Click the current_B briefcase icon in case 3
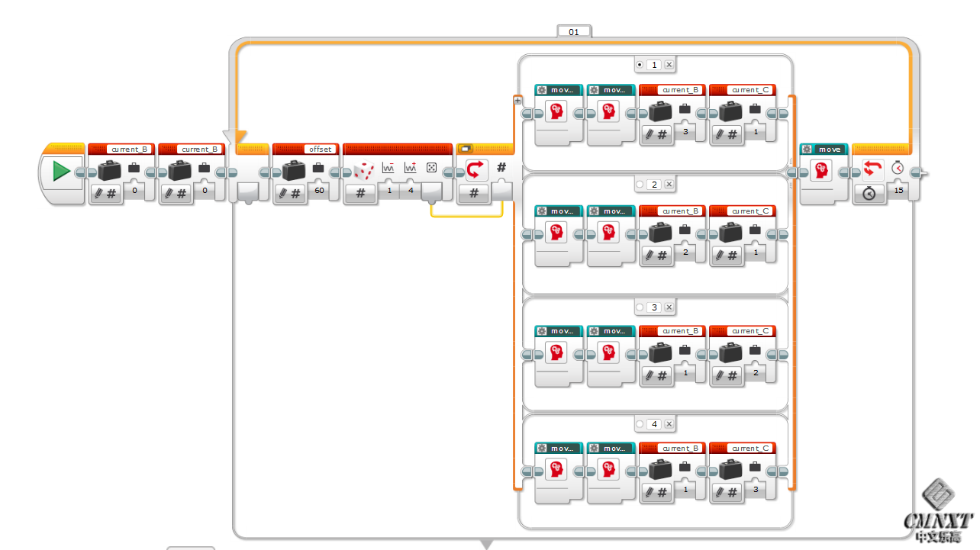Screen dimensions: 980x550 click(x=661, y=352)
